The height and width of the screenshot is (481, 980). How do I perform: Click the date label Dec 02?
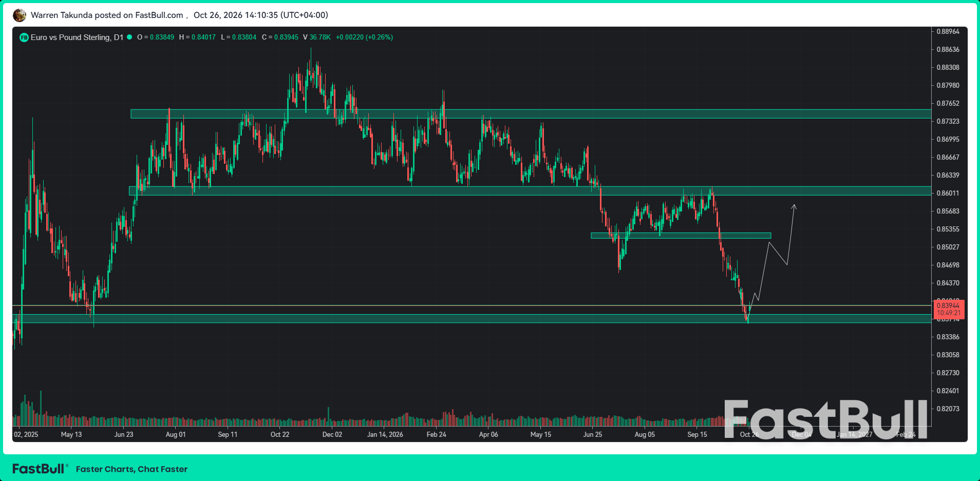pyautogui.click(x=332, y=434)
